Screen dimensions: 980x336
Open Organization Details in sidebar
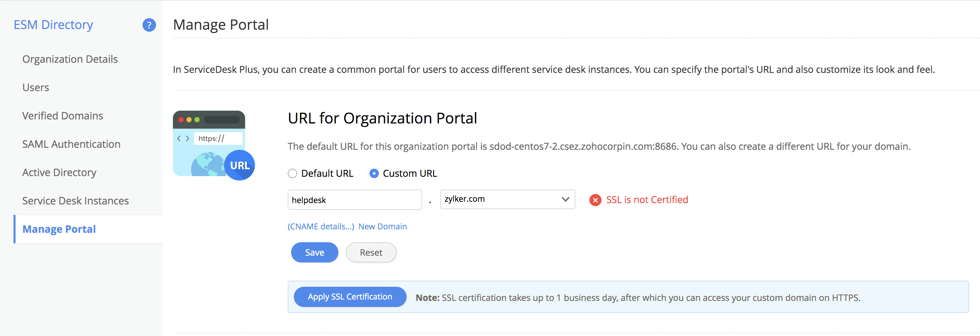coord(70,59)
